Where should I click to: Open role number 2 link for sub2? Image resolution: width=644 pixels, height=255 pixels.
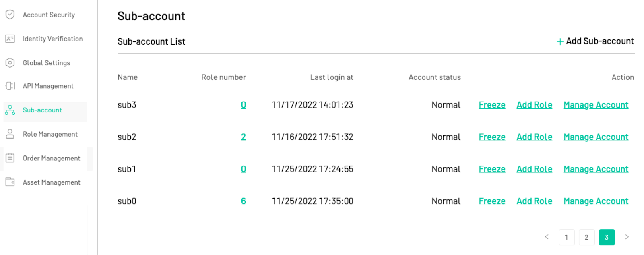point(244,137)
